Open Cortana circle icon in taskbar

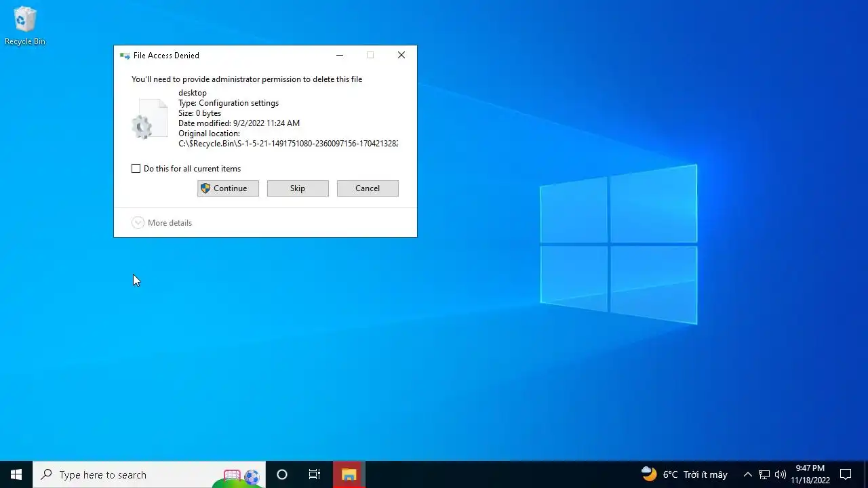coord(282,474)
